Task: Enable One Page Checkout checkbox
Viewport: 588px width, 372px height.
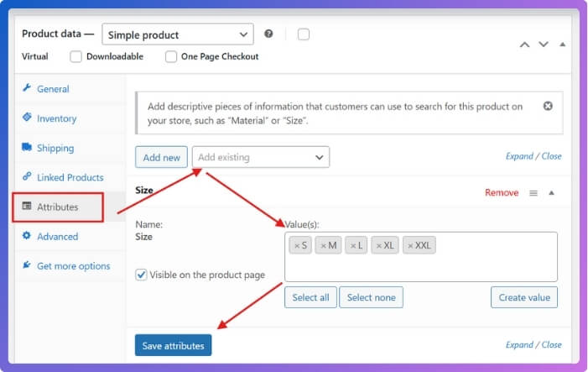Action: tap(171, 57)
